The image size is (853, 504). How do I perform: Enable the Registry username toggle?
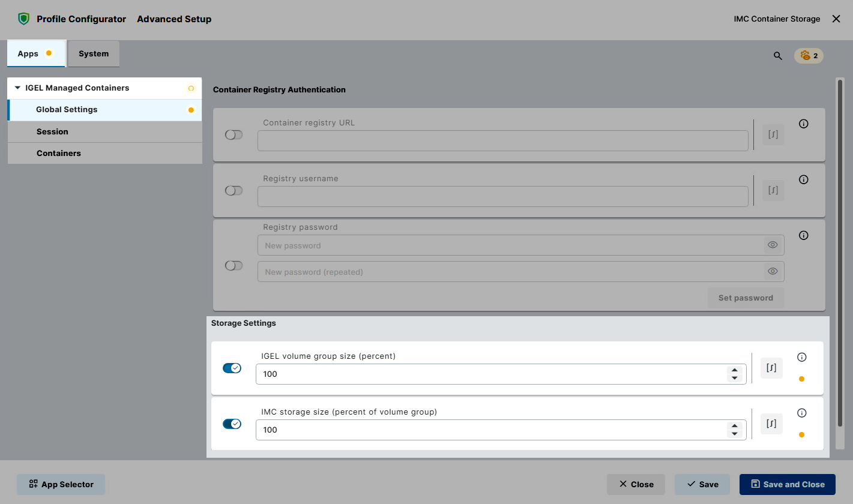click(234, 190)
